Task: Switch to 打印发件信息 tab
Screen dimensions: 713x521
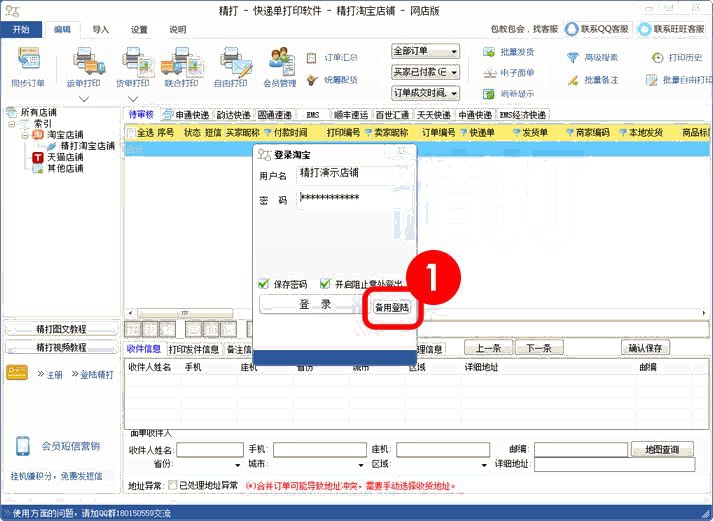Action: click(194, 349)
